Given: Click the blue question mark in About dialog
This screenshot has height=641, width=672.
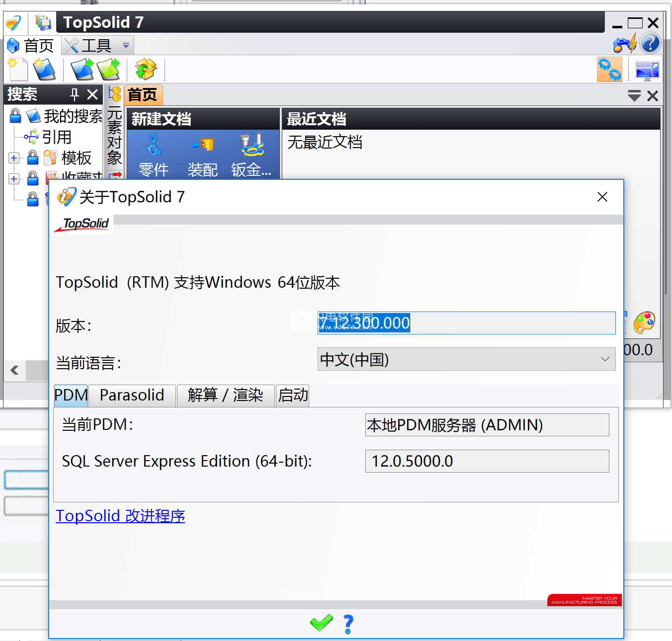Looking at the screenshot, I should click(348, 624).
